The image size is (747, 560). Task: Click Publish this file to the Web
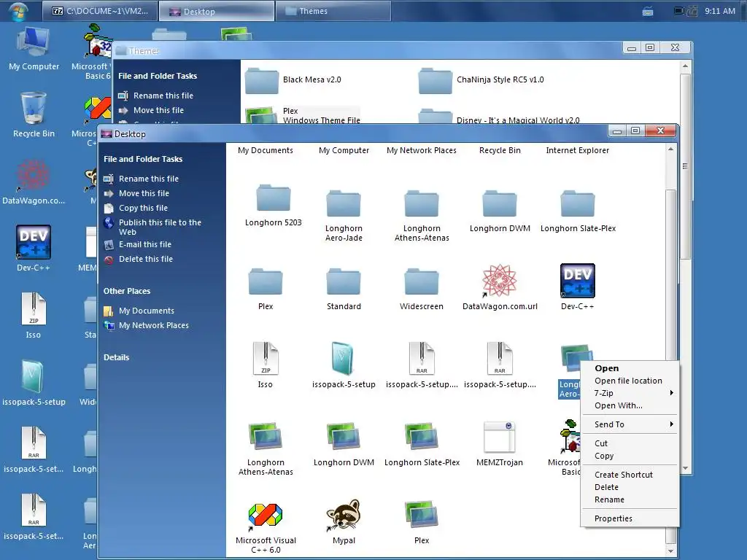[160, 227]
